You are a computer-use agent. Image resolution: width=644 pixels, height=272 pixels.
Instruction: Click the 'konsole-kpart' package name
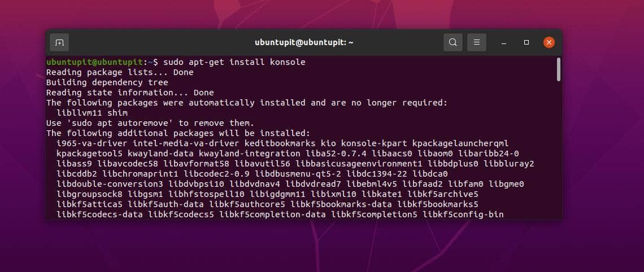(376, 143)
